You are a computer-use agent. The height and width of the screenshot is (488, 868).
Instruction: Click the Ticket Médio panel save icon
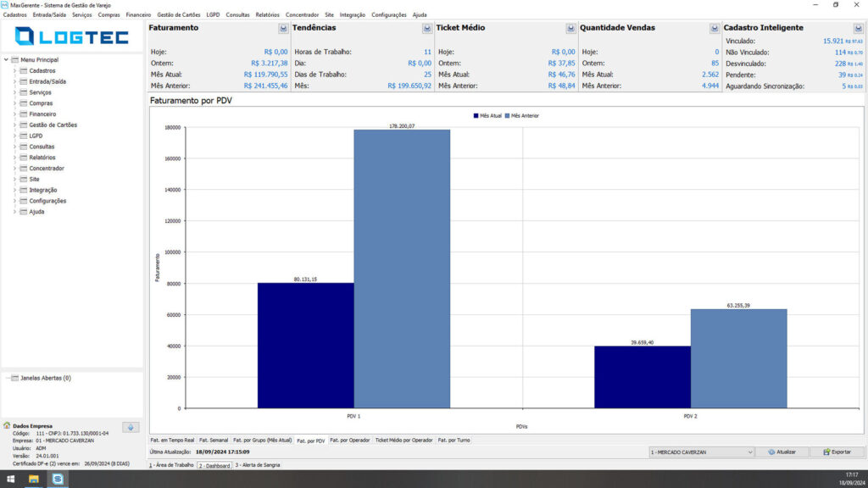pyautogui.click(x=570, y=28)
